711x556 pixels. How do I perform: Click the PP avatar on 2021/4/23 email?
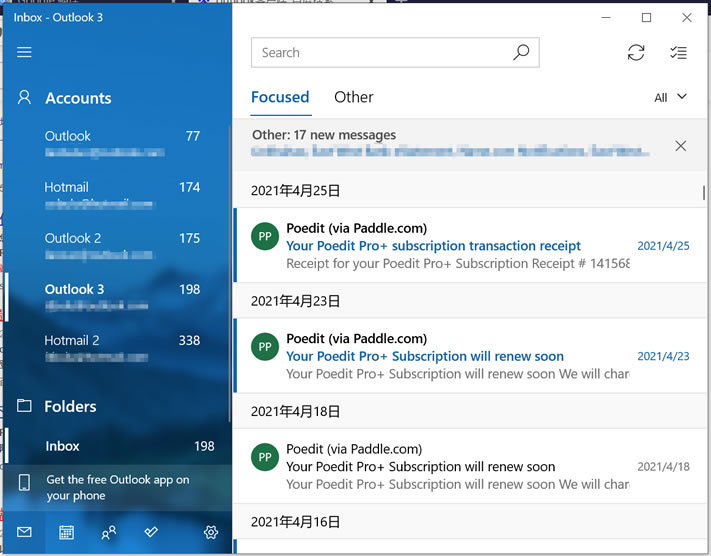(x=265, y=347)
